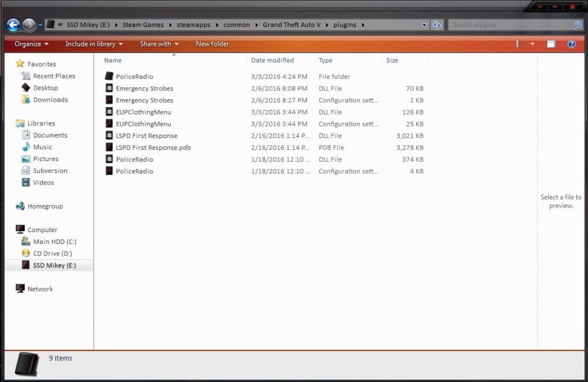The image size is (588, 382).
Task: Select the Emergency Strobes DLL file icon
Action: pos(109,88)
